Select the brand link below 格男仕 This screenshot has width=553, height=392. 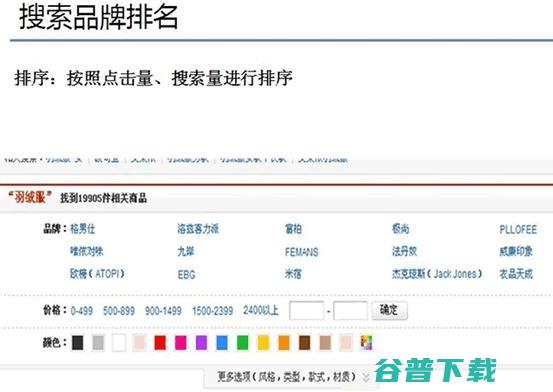pos(87,252)
